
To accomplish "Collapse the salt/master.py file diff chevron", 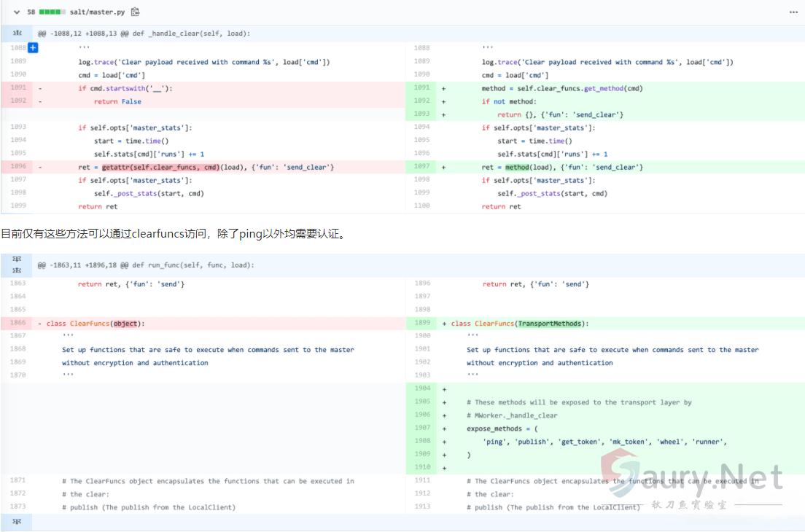I will point(17,12).
